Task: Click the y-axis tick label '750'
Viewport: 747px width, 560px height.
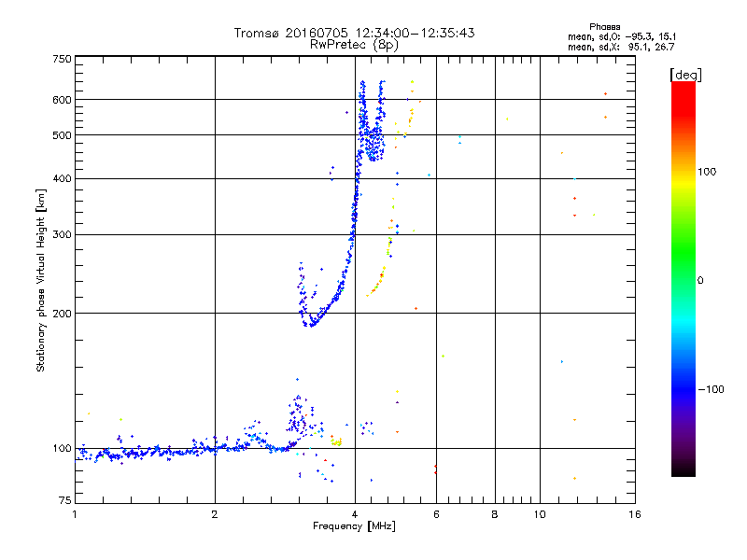Action: [63, 59]
